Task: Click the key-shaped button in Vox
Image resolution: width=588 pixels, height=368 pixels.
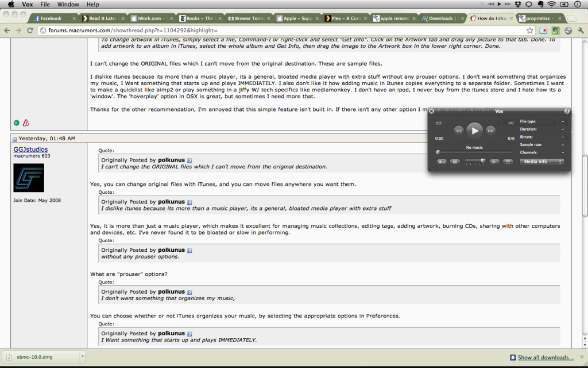Action: (x=494, y=162)
